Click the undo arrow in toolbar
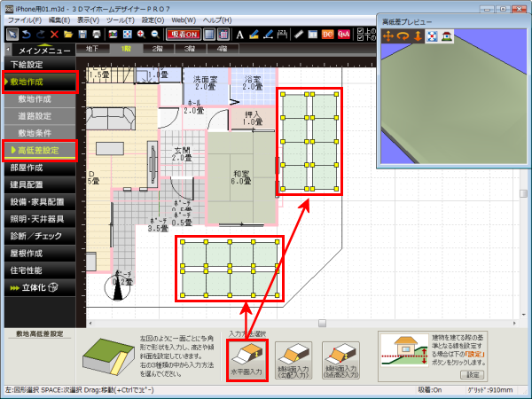Image resolution: width=532 pixels, height=399 pixels. tap(27, 34)
